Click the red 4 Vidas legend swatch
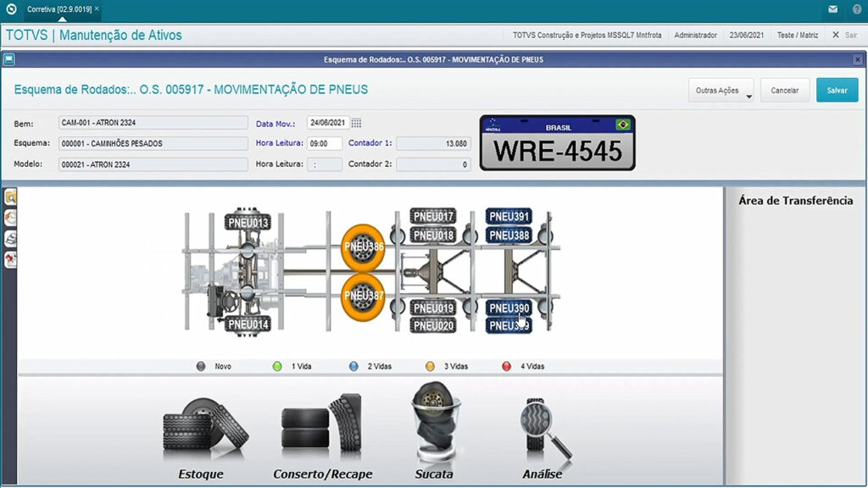This screenshot has height=488, width=868. point(507,366)
